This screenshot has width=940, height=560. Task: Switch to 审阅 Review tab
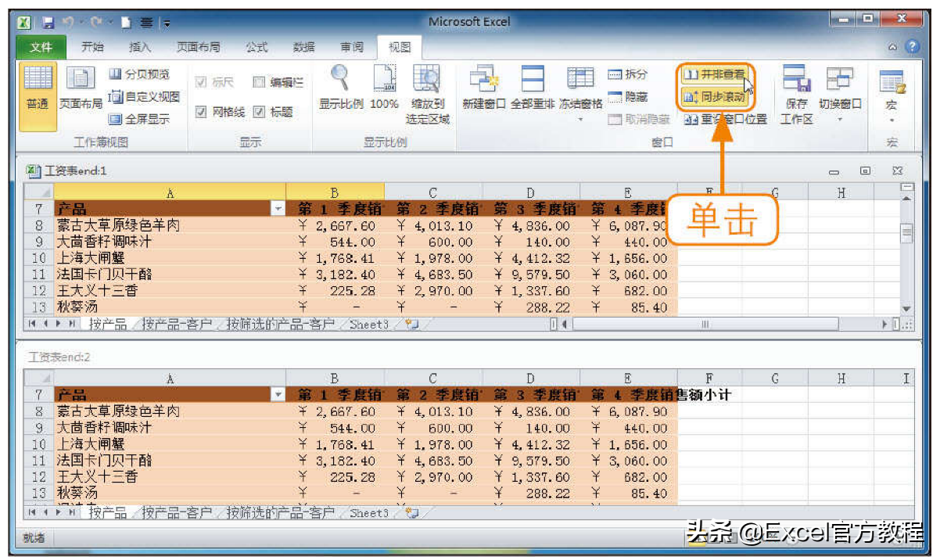[x=351, y=47]
